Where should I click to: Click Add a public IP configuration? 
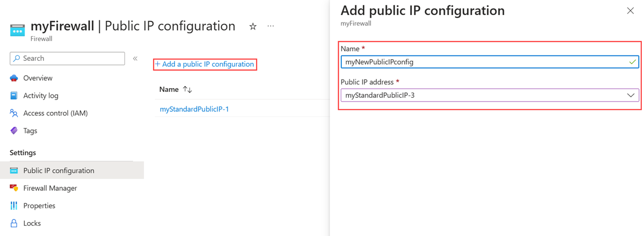pyautogui.click(x=204, y=64)
